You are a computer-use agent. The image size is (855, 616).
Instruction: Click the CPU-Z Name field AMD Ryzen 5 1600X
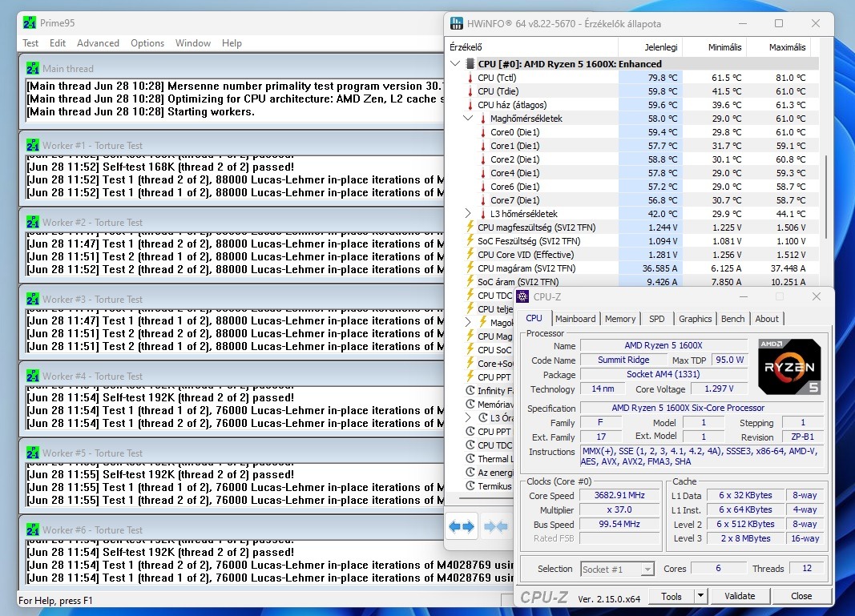coord(663,345)
